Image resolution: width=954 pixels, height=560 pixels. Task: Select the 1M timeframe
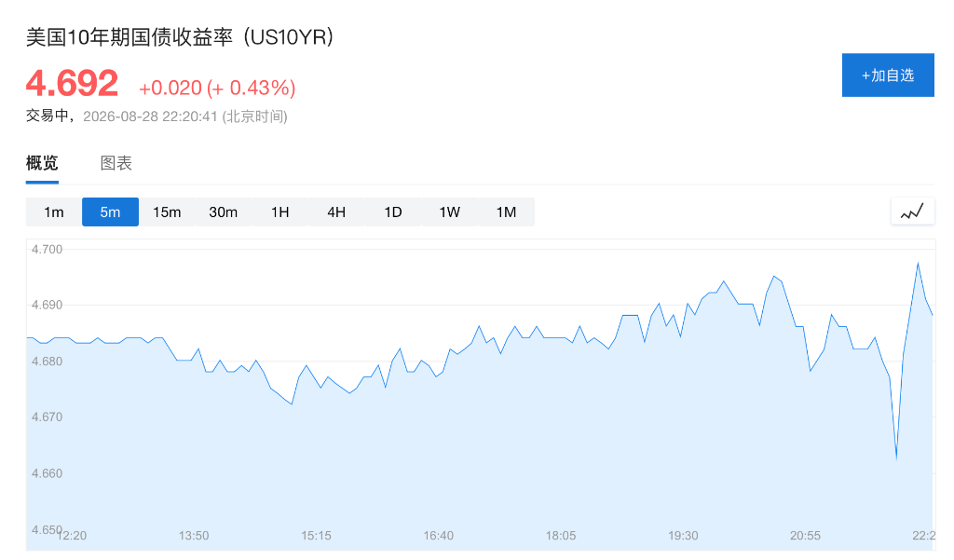pyautogui.click(x=506, y=212)
